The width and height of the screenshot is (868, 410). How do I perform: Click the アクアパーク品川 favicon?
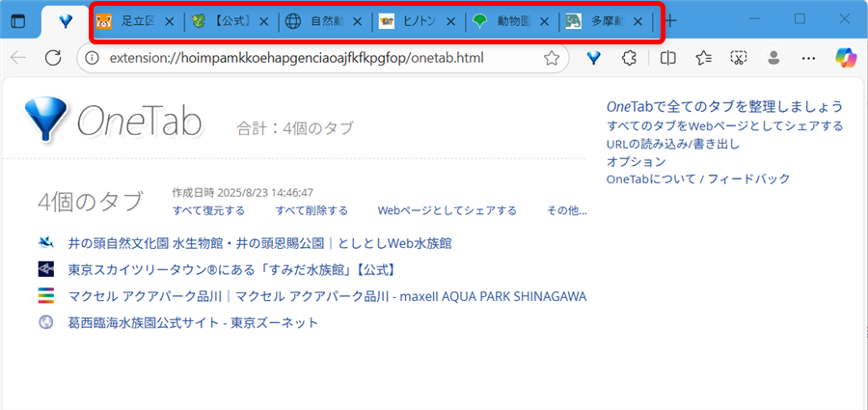pos(46,296)
